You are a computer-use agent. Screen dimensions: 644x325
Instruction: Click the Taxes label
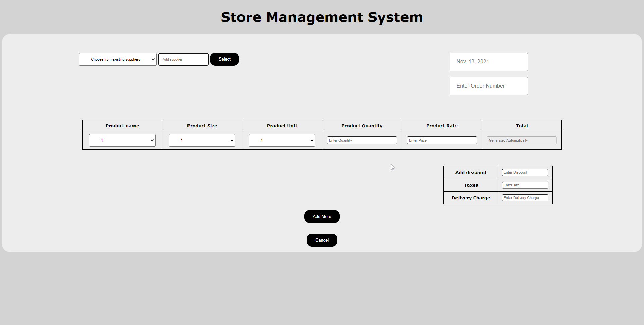(x=471, y=185)
